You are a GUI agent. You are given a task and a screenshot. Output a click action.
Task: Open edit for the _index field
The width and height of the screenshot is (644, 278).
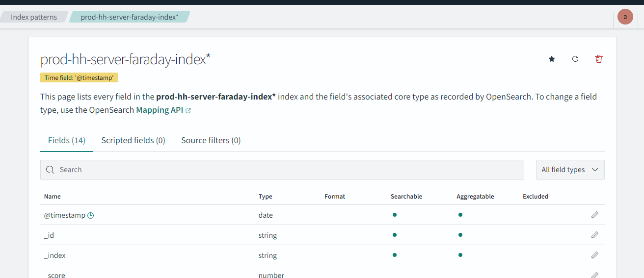pos(594,255)
